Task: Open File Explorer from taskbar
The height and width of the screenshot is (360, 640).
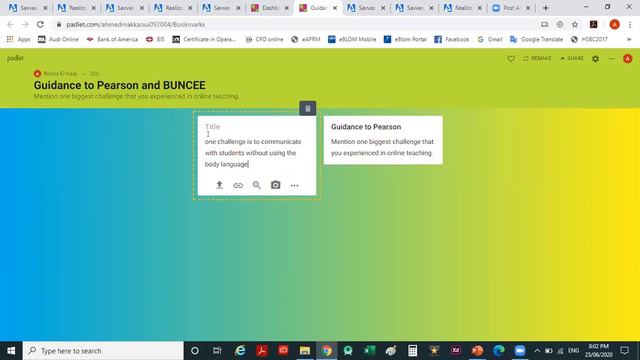Action: pyautogui.click(x=305, y=351)
